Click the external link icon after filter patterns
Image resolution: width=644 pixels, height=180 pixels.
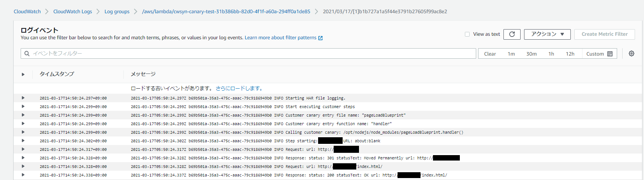tap(320, 38)
